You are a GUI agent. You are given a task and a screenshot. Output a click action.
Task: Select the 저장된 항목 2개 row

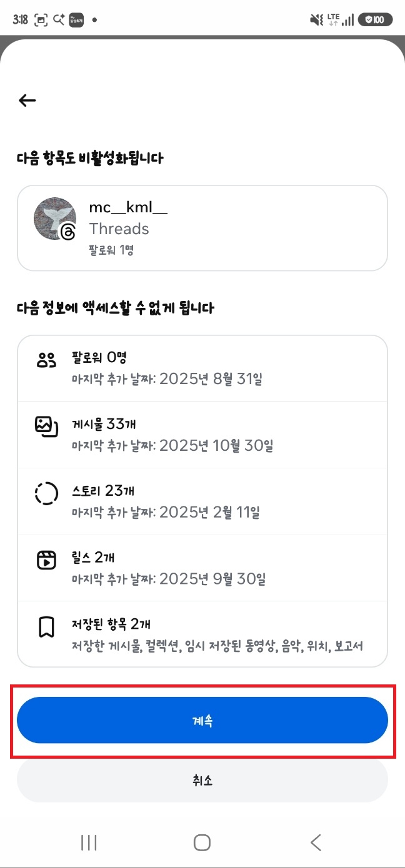[202, 634]
